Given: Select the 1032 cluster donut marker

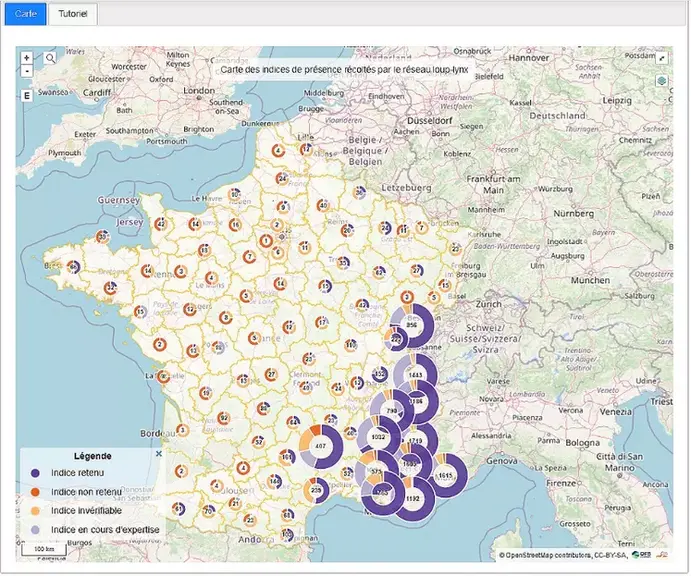Looking at the screenshot, I should (x=379, y=437).
